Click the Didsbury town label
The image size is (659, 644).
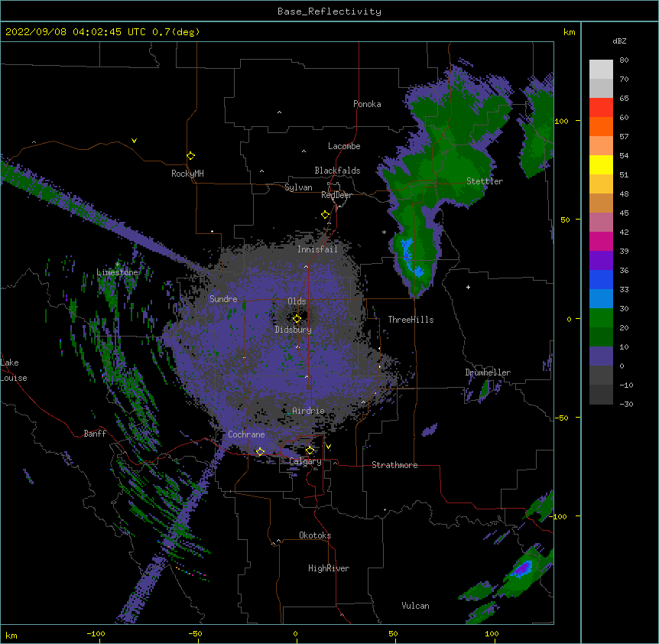(x=294, y=330)
